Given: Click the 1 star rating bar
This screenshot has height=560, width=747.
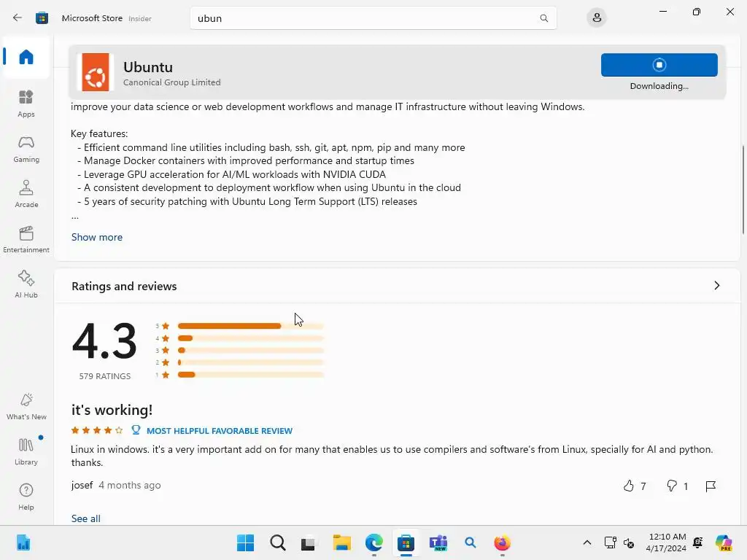Looking at the screenshot, I should [251, 375].
